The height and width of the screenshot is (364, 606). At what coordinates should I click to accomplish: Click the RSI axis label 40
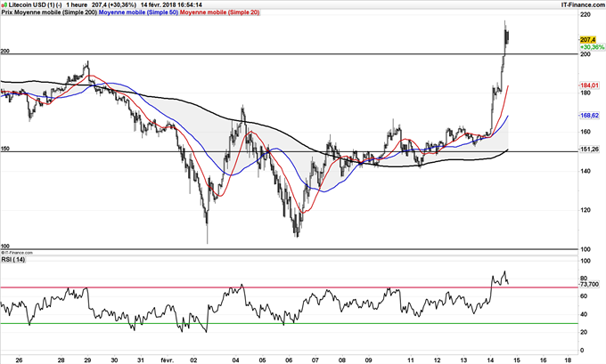pyautogui.click(x=584, y=314)
